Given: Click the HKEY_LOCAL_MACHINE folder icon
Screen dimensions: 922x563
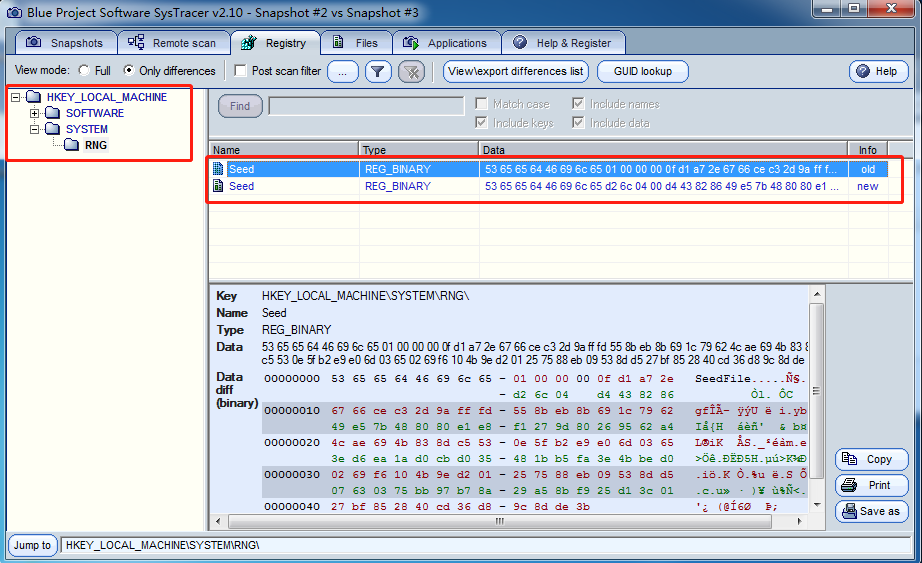Looking at the screenshot, I should (34, 97).
